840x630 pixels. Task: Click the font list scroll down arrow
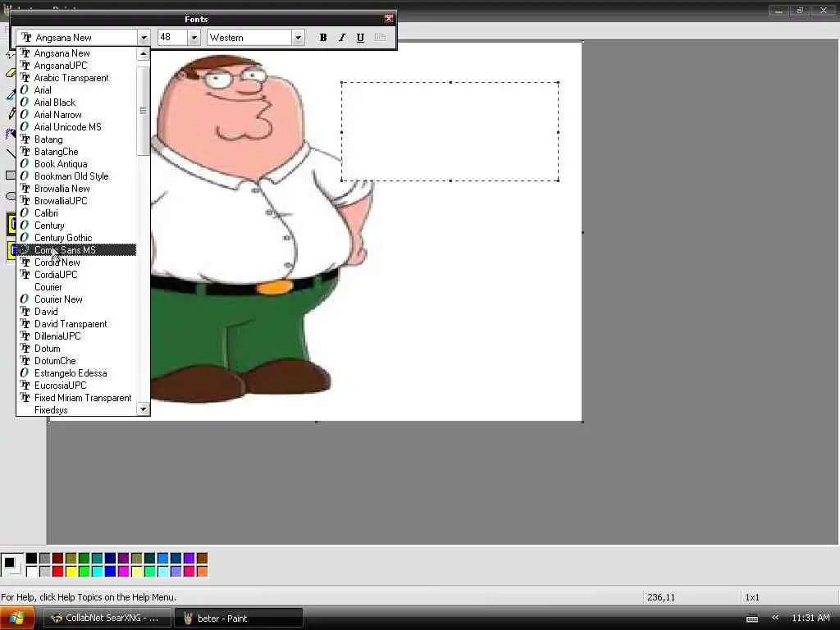click(143, 409)
